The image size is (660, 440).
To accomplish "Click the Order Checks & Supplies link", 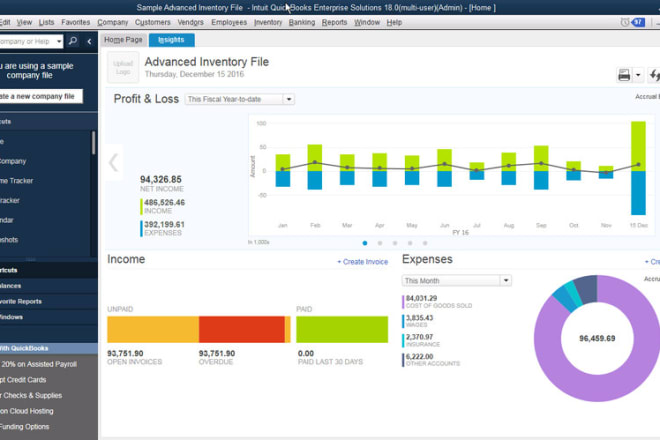I will point(31,395).
